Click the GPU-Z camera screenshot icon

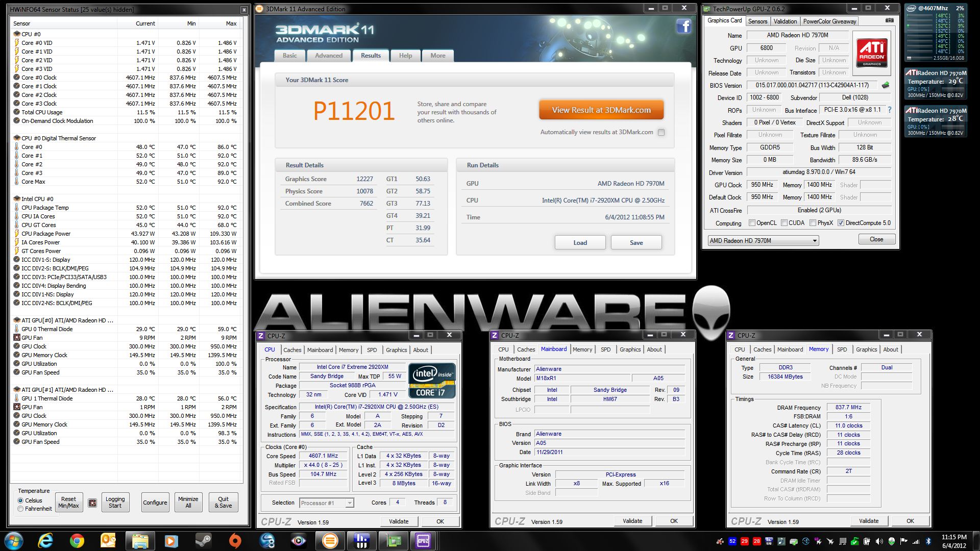click(x=889, y=20)
